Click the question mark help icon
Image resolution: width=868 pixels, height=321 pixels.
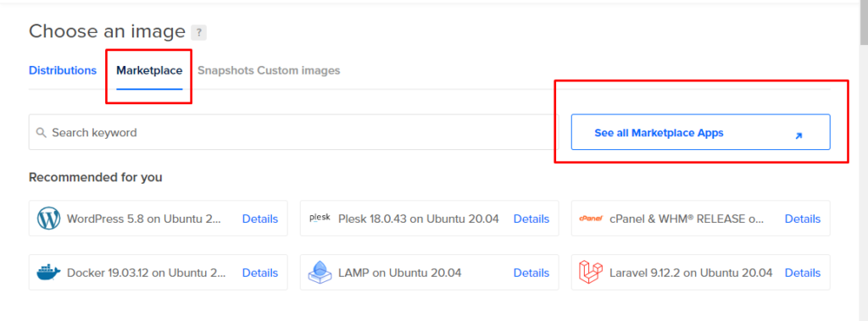[198, 32]
